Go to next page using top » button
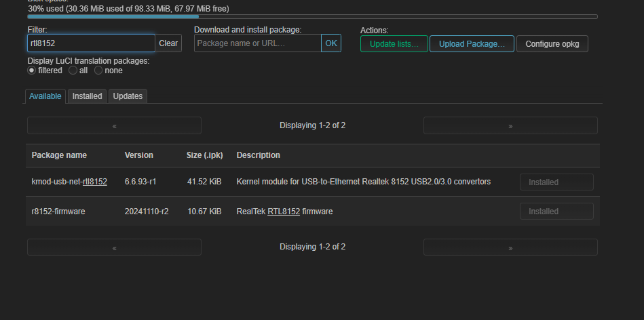This screenshot has height=320, width=644. click(510, 125)
